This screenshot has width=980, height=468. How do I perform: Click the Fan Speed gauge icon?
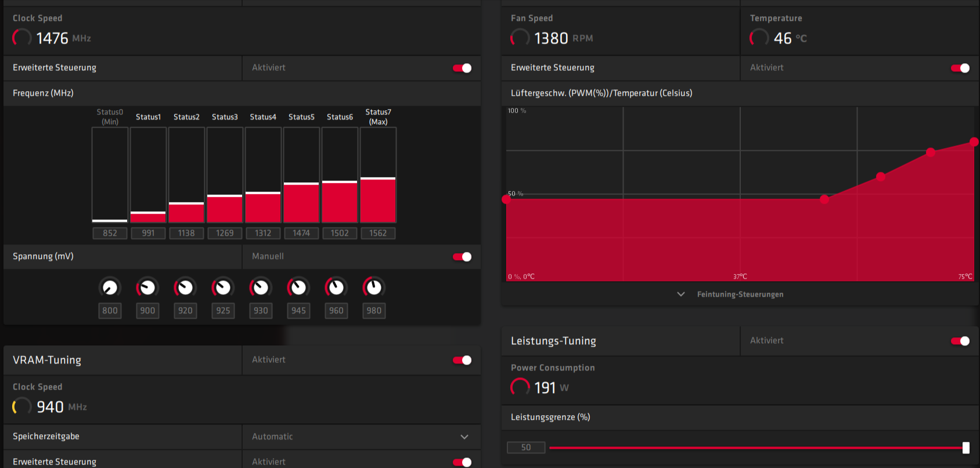point(520,38)
